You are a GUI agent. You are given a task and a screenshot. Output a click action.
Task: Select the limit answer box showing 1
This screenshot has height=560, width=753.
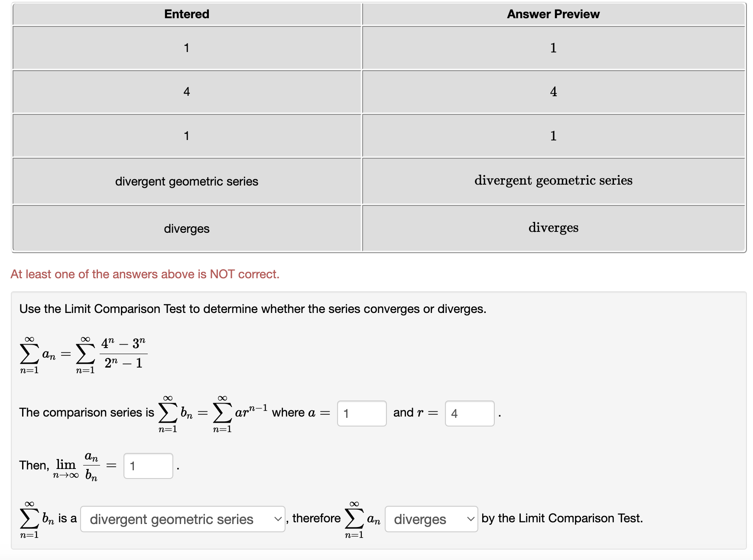148,466
